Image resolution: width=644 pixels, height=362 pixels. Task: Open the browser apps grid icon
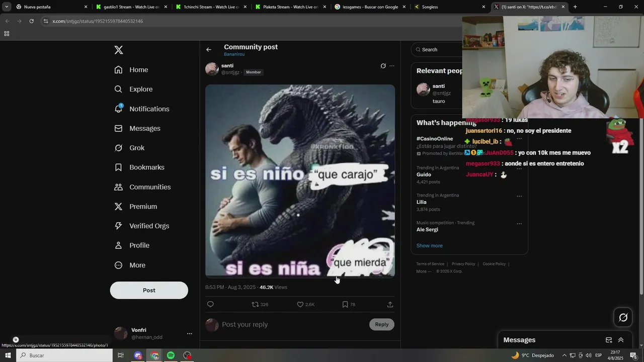tap(7, 34)
